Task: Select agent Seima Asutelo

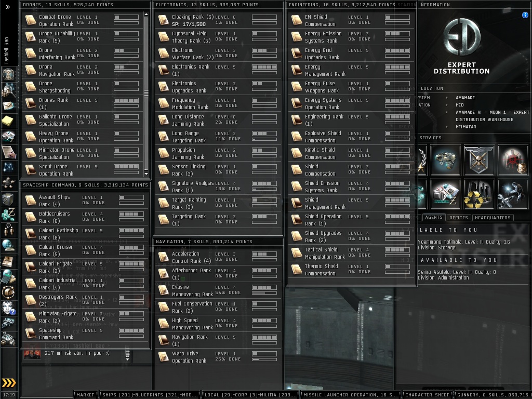Action: pos(457,275)
